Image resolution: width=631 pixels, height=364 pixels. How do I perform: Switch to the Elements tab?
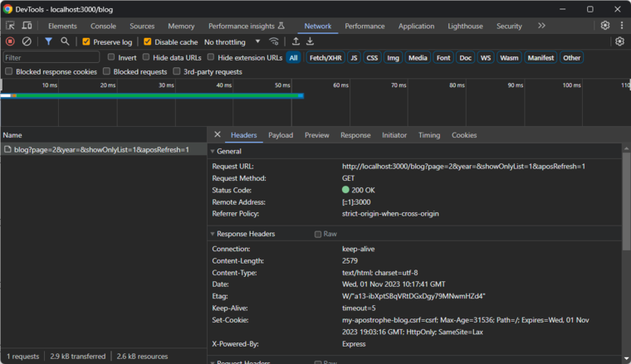62,26
